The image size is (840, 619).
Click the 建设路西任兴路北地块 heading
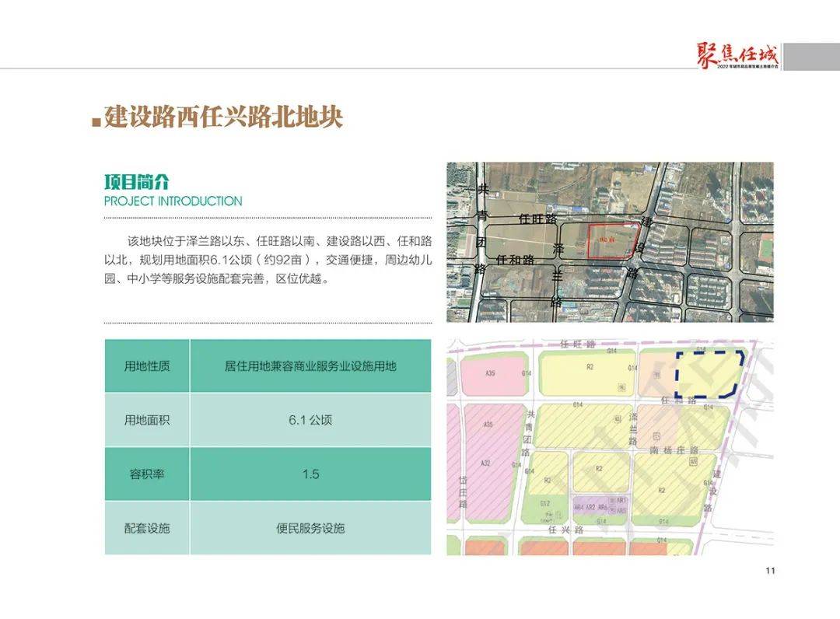click(x=223, y=117)
